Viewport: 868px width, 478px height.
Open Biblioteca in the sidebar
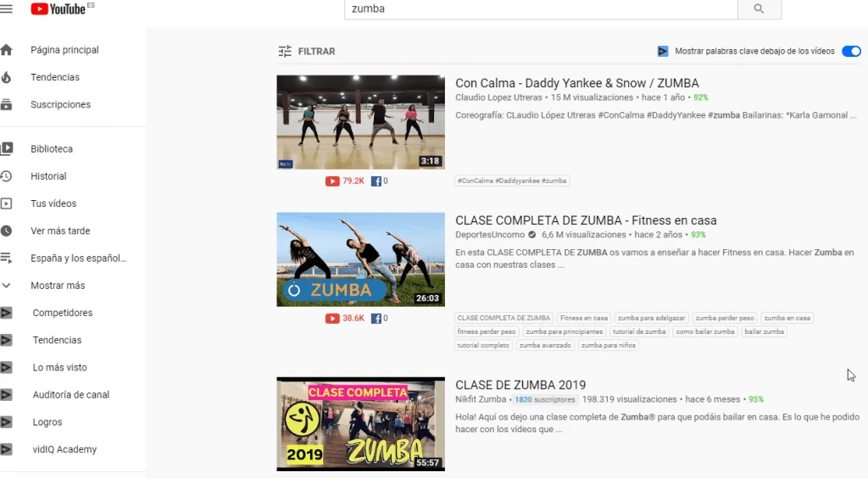point(52,149)
